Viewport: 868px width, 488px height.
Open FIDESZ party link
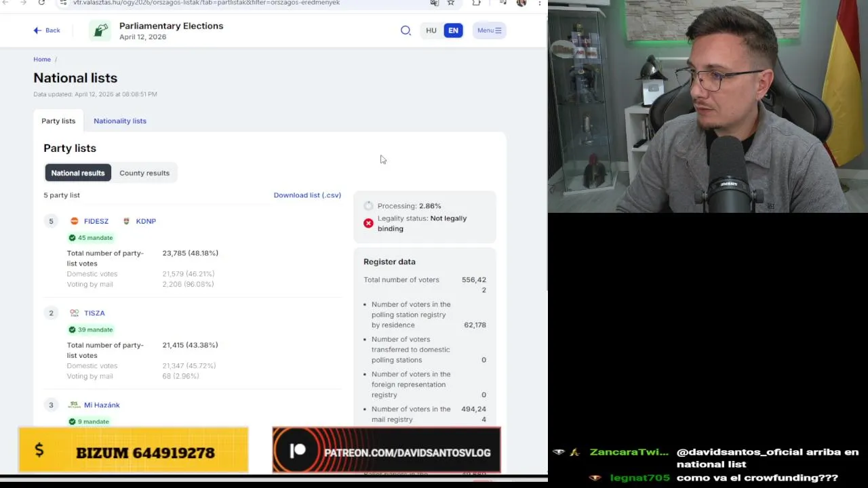coord(96,221)
